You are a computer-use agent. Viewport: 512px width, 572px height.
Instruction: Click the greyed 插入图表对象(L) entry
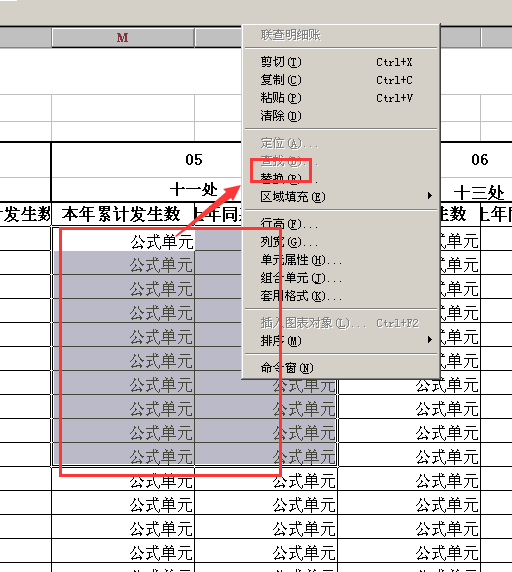coord(341,323)
